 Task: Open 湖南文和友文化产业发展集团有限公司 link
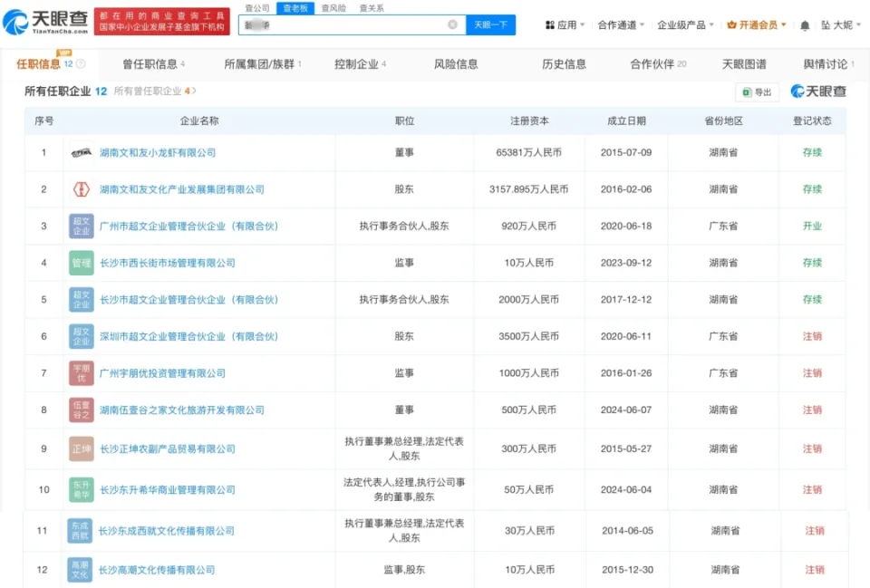[x=182, y=189]
